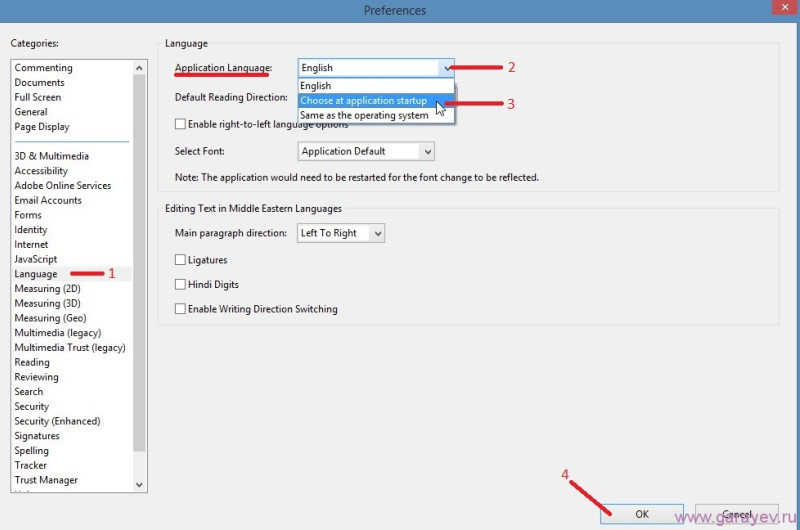Enable Writing Direction Switching checkbox
The image size is (800, 530).
(x=180, y=309)
